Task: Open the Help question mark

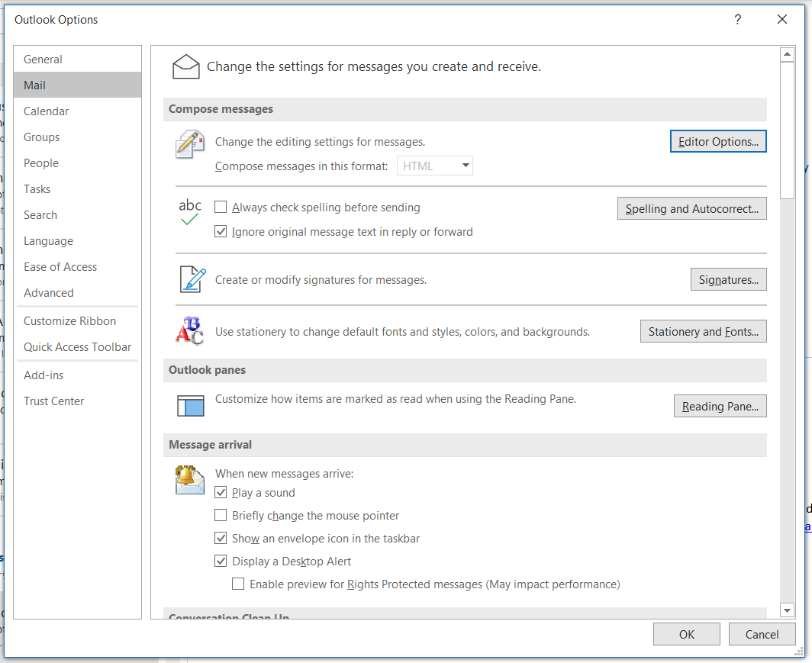Action: pos(737,20)
